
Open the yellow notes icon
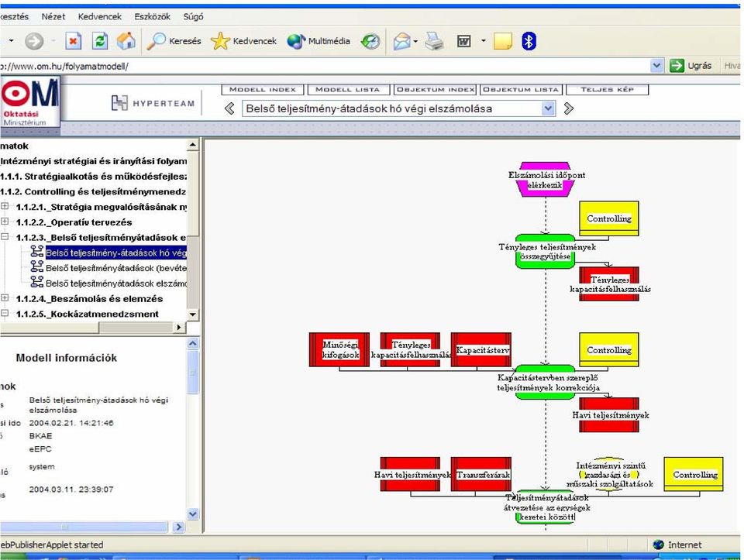(502, 41)
